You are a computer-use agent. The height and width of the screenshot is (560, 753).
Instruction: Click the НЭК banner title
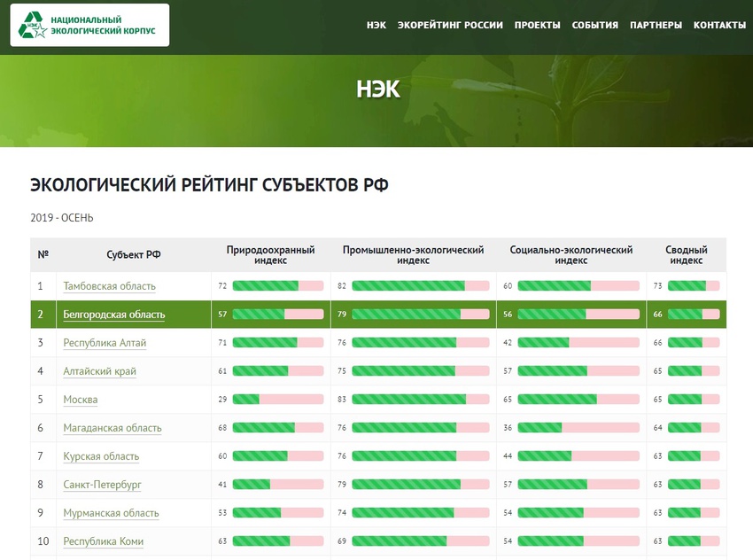(x=378, y=89)
